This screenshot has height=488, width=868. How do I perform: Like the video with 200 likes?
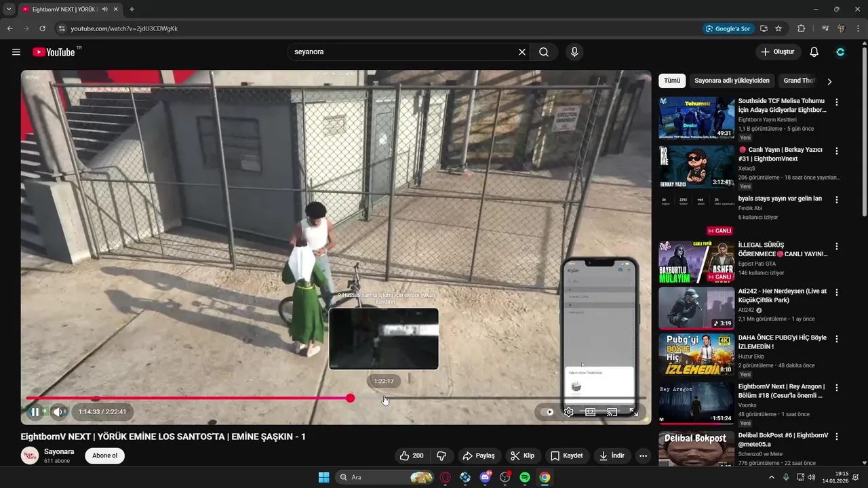click(x=412, y=455)
